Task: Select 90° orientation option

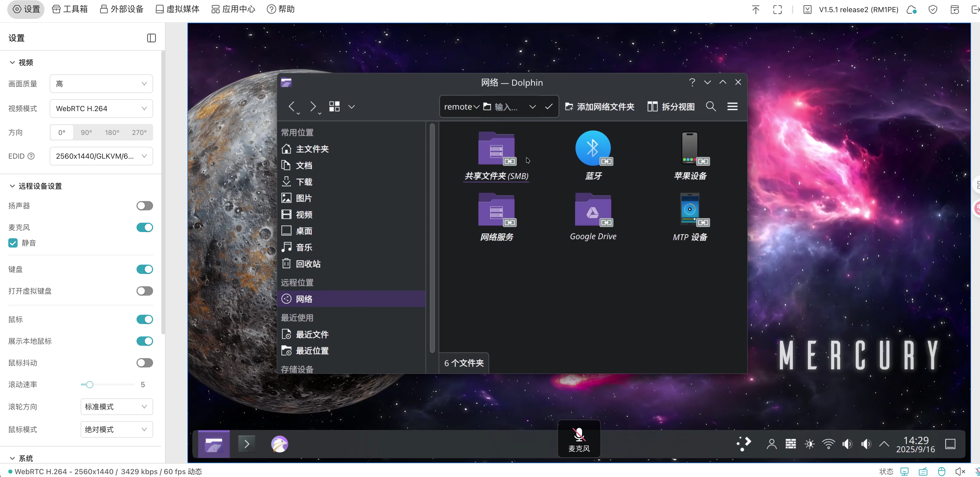Action: 86,133
